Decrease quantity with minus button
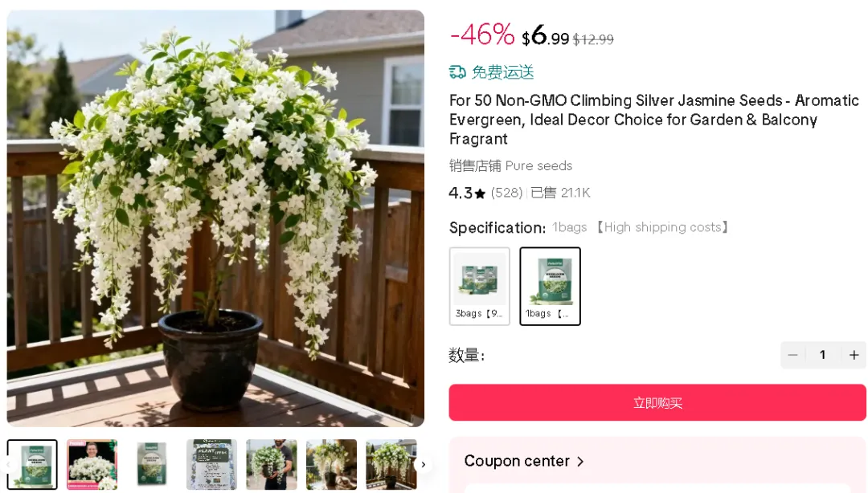 [x=792, y=355]
